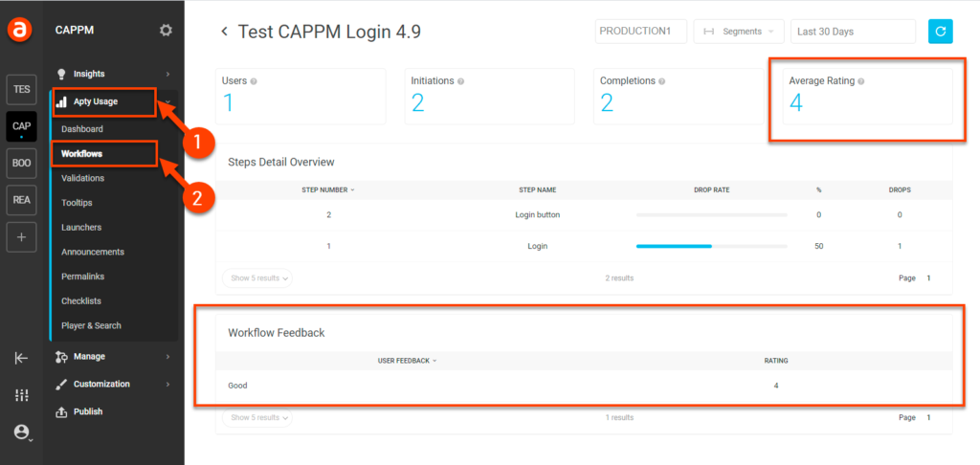Screen dimensions: 980x465
Task: Select the CAP application tile
Action: point(21,126)
